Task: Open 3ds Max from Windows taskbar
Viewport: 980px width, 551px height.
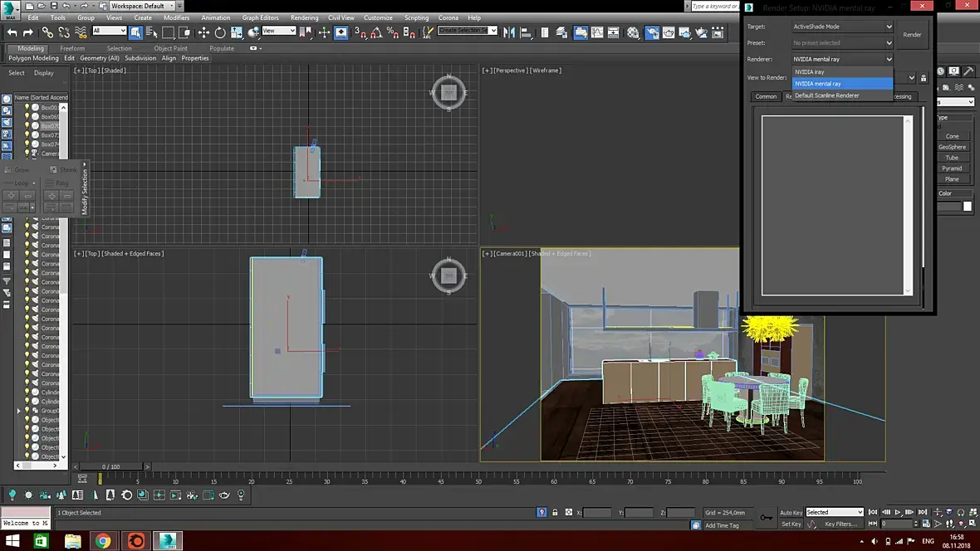Action: [x=169, y=541]
